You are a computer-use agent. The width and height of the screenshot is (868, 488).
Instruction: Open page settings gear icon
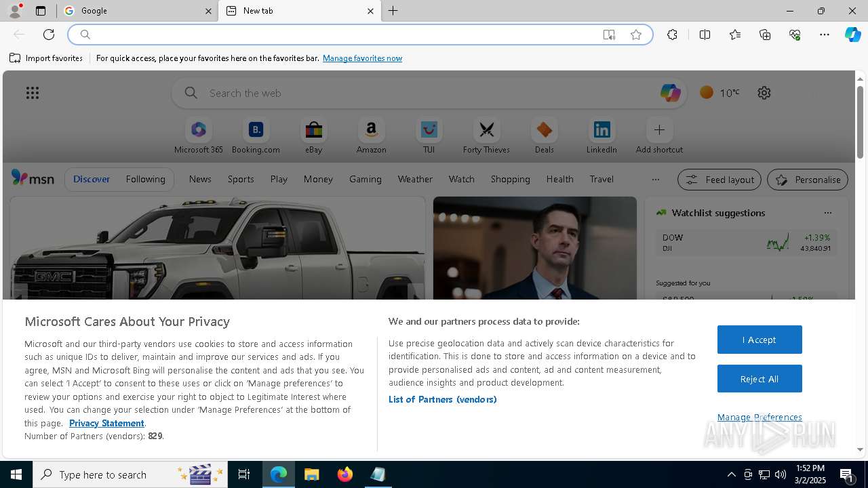pos(764,93)
